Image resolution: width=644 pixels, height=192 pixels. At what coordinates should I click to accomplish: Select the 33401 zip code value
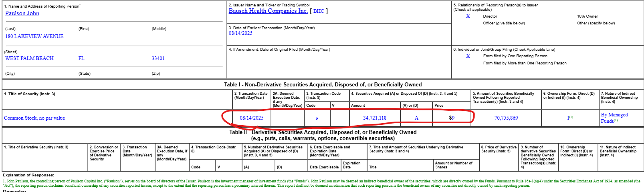click(x=158, y=58)
